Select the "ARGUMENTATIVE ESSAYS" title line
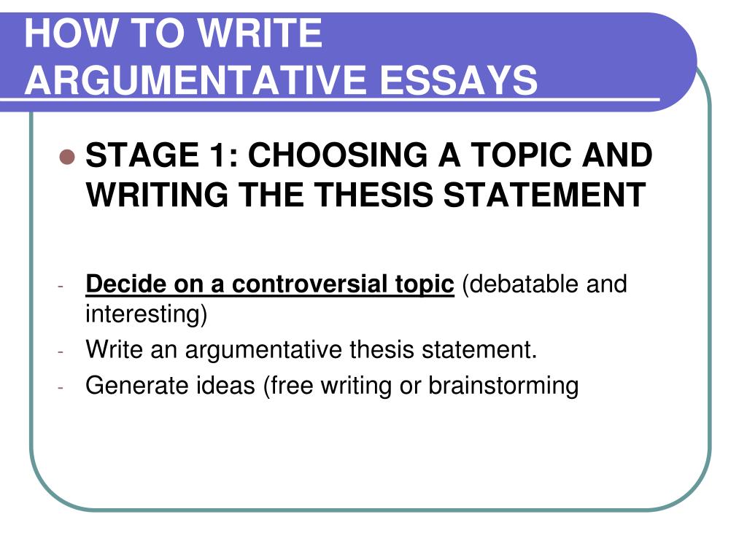The image size is (747, 560). point(281,80)
